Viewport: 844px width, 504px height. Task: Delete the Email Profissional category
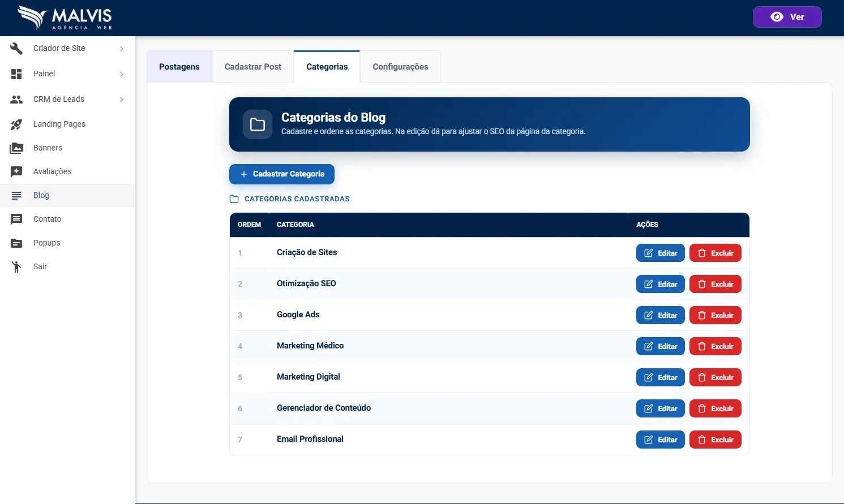click(x=716, y=440)
